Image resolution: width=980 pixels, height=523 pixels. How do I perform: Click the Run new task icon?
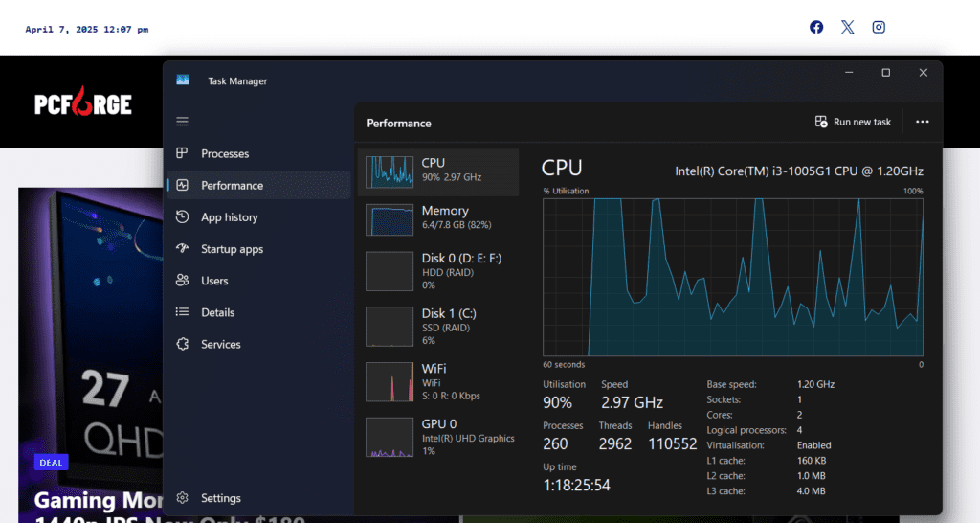[x=821, y=122]
